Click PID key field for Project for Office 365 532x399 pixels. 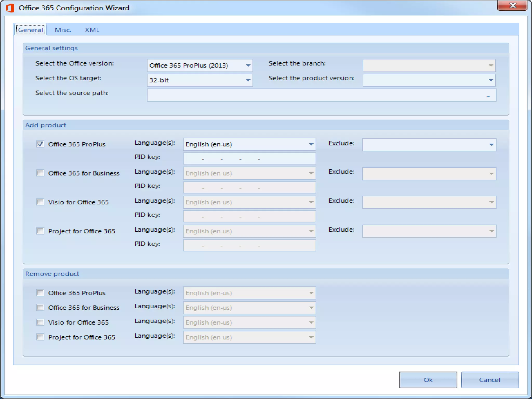[x=249, y=245]
